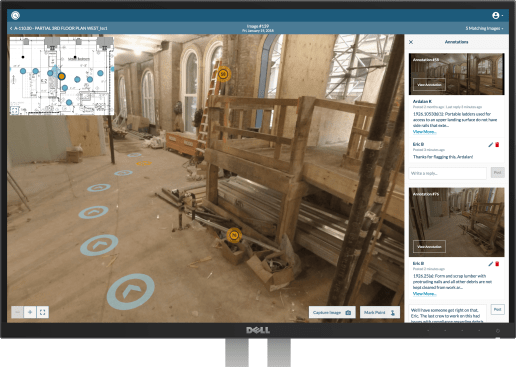Image resolution: width=516 pixels, height=367 pixels.
Task: Click View More under Ardalan K's comment
Action: tap(424, 132)
